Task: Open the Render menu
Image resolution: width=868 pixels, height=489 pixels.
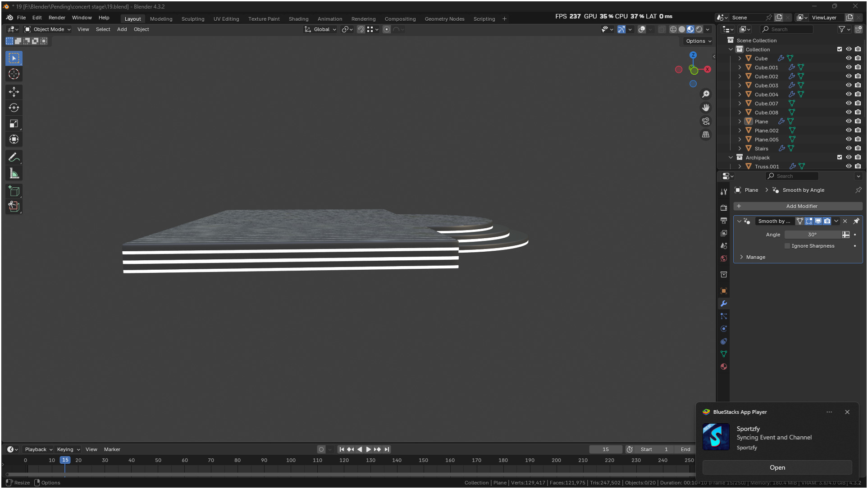Action: (57, 18)
